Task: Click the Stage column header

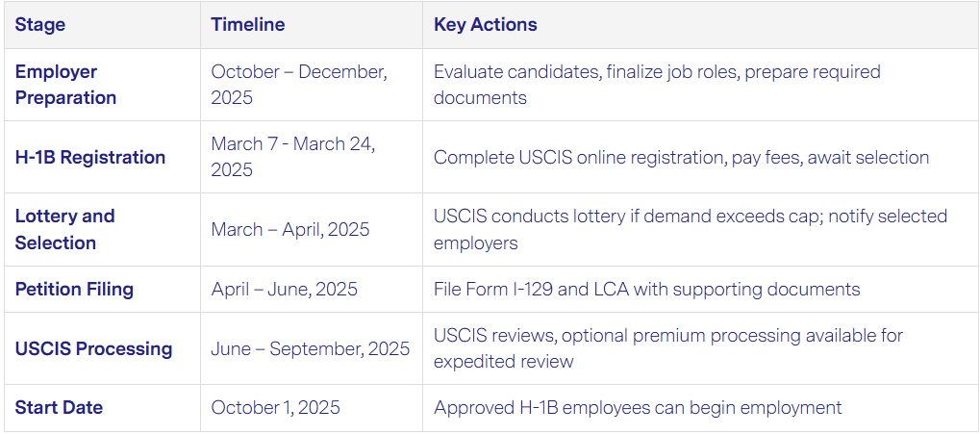Action: (x=40, y=25)
